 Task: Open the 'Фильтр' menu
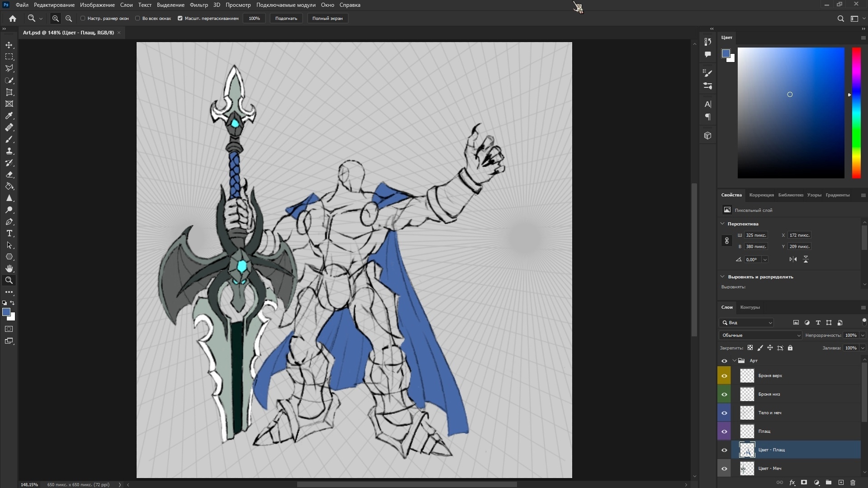[199, 5]
